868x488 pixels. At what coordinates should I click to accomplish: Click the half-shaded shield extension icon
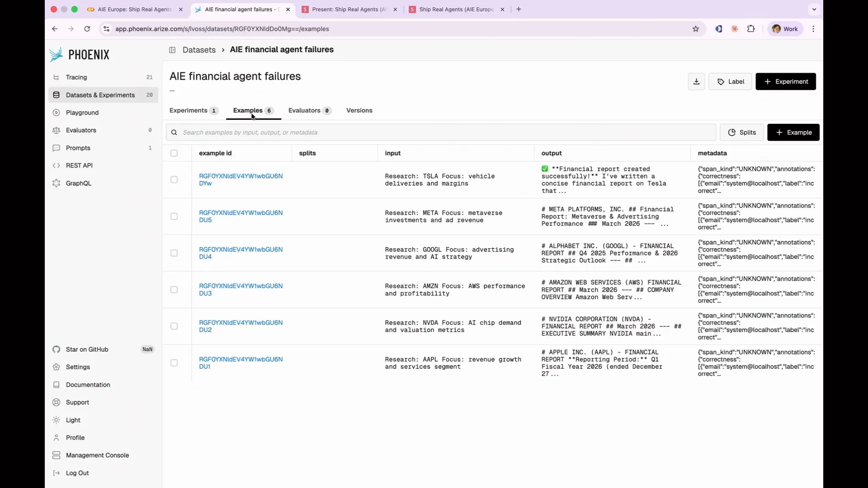click(x=718, y=29)
